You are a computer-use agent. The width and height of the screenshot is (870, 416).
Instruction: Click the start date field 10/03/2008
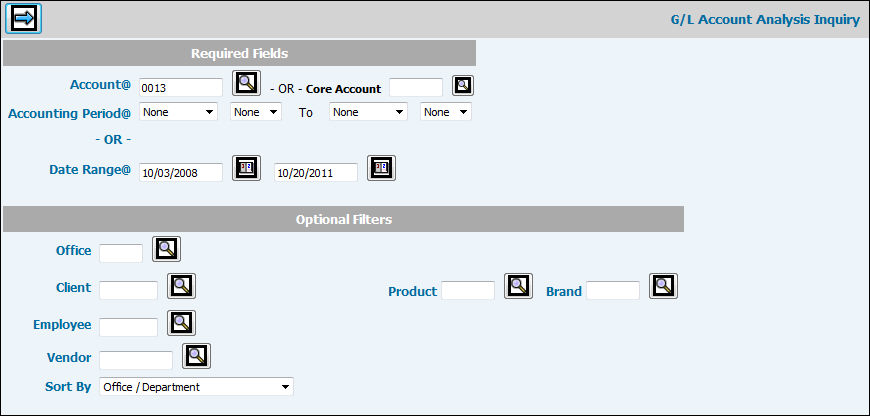pos(180,172)
